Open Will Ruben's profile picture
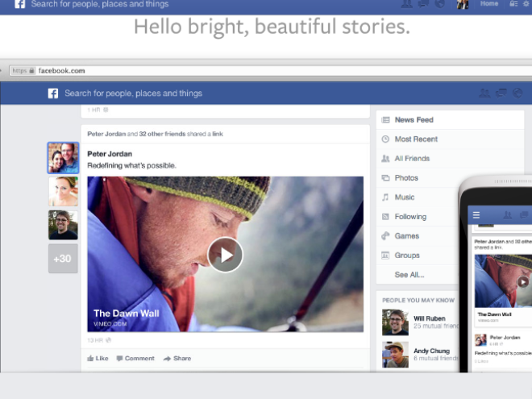 pyautogui.click(x=393, y=322)
